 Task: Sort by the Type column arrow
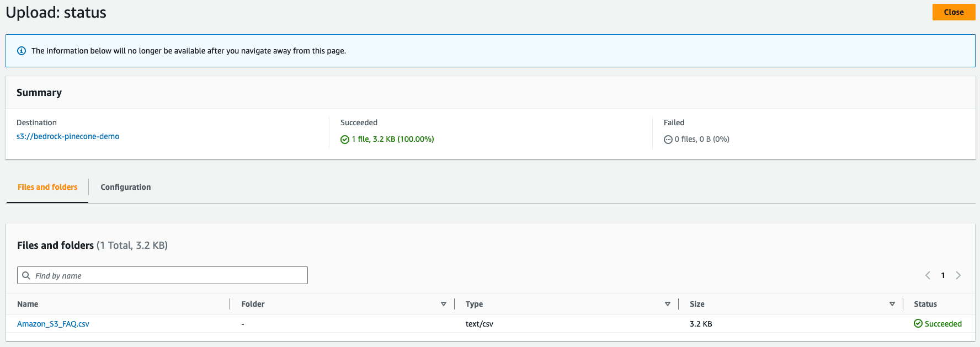[668, 304]
